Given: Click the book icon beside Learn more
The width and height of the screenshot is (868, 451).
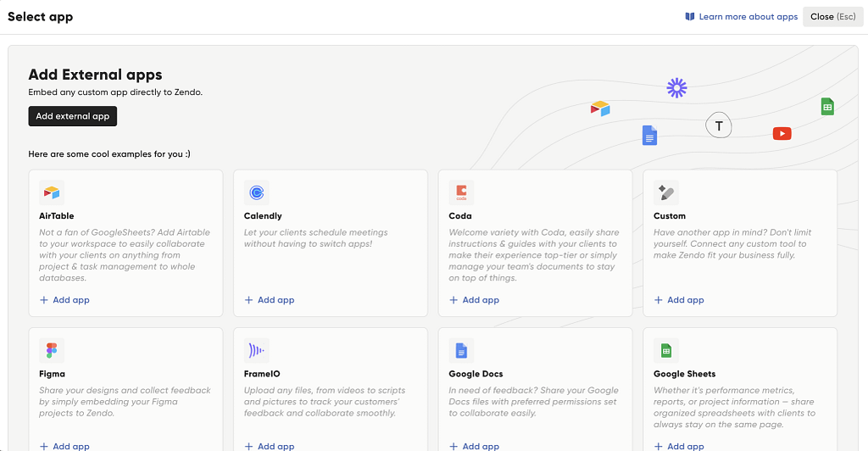Looking at the screenshot, I should [690, 17].
